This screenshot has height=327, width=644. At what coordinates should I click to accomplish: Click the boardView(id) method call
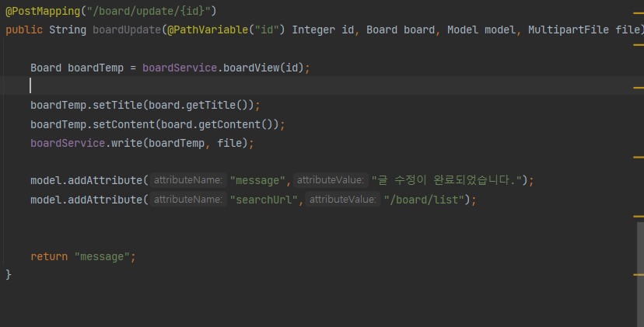click(263, 68)
